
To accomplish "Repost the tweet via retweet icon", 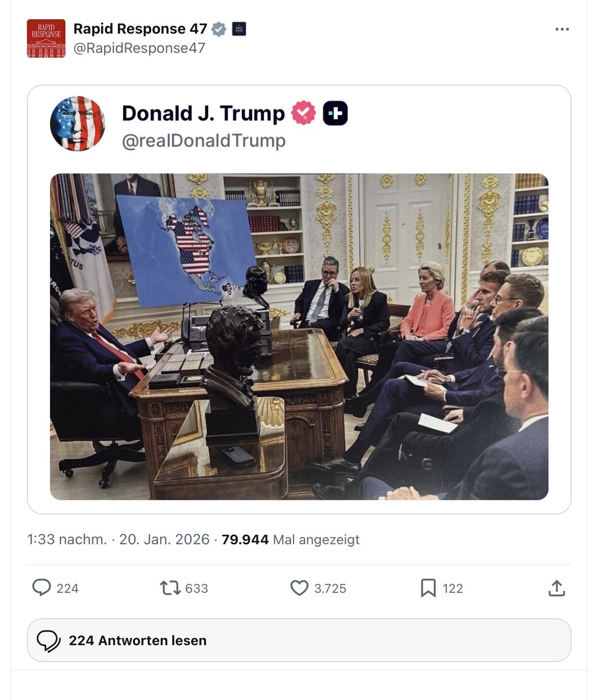I will point(170,587).
